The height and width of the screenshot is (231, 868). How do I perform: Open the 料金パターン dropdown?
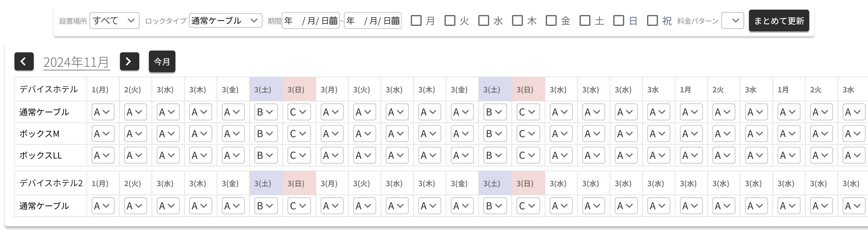click(x=732, y=21)
